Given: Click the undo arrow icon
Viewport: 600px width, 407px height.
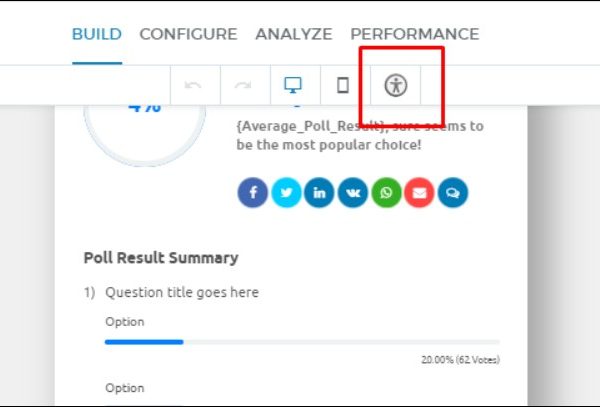Looking at the screenshot, I should pyautogui.click(x=194, y=86).
